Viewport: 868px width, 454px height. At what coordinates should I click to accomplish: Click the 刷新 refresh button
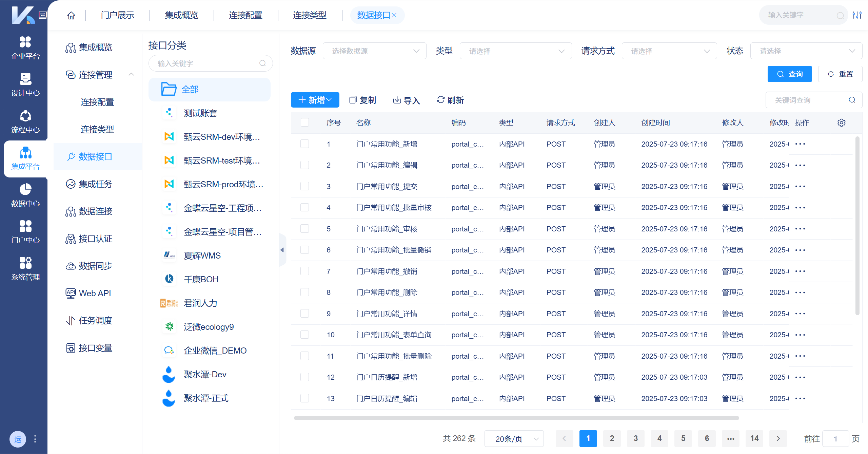point(450,100)
